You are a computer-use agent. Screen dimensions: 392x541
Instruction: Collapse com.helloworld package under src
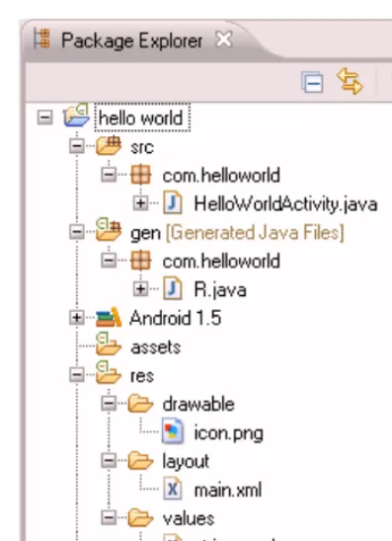[109, 174]
